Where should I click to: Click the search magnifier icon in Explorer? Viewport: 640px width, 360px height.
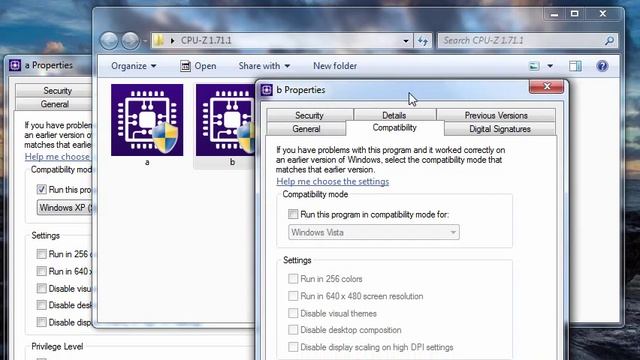609,41
